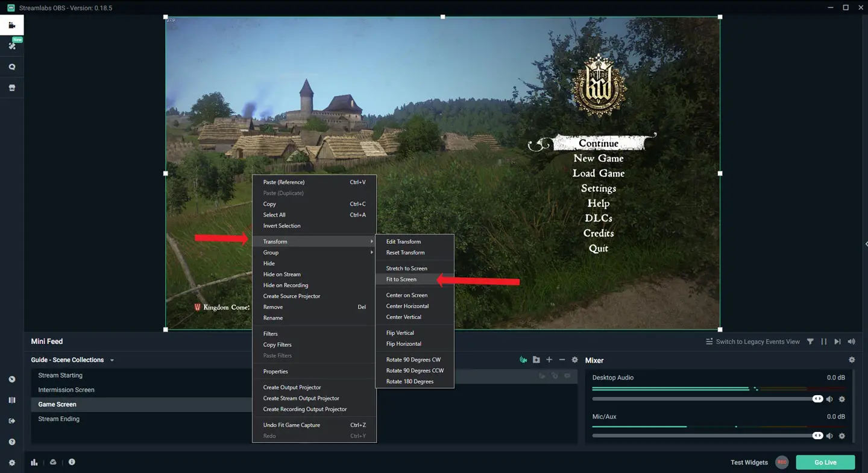Choose Fit to Screen
This screenshot has height=473, width=868.
click(x=414, y=279)
